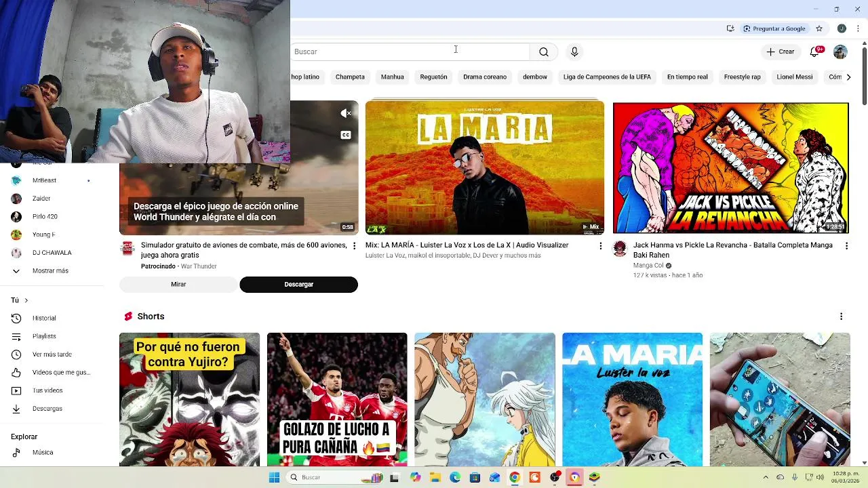868x488 pixels.
Task: Open Jack vs Pickle La Revancha thumbnail
Action: (730, 167)
